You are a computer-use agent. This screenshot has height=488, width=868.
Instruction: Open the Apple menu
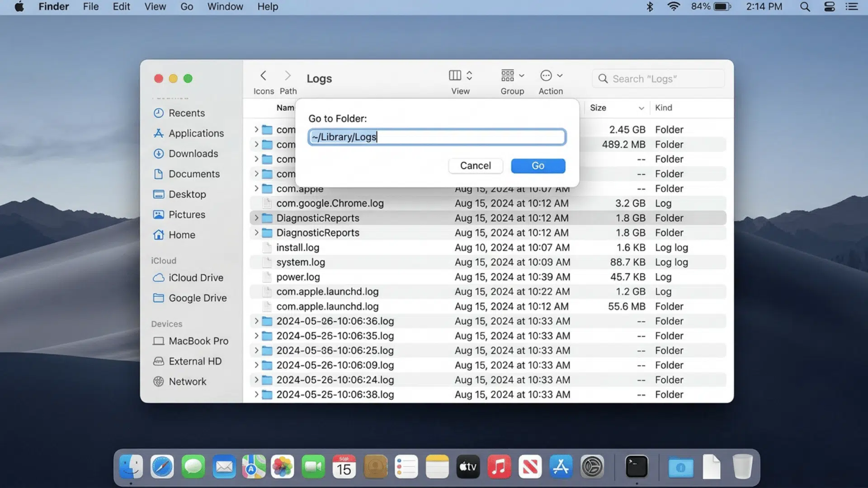click(x=19, y=7)
